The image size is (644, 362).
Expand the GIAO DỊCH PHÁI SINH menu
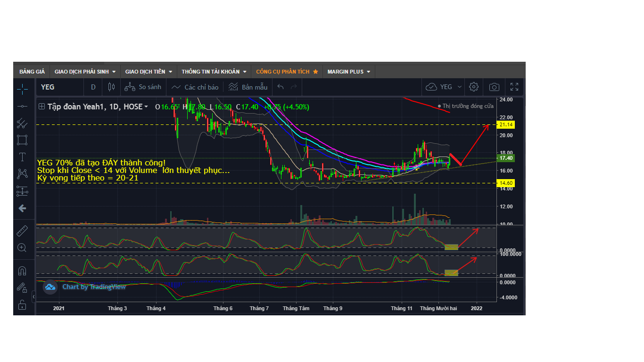85,72
